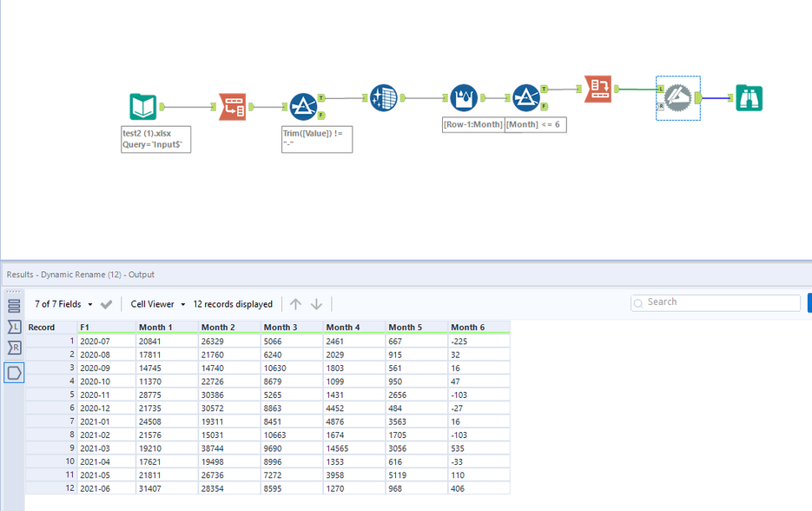Click the False anchor of first Filter
Image resolution: width=812 pixels, height=511 pixels.
tap(321, 115)
